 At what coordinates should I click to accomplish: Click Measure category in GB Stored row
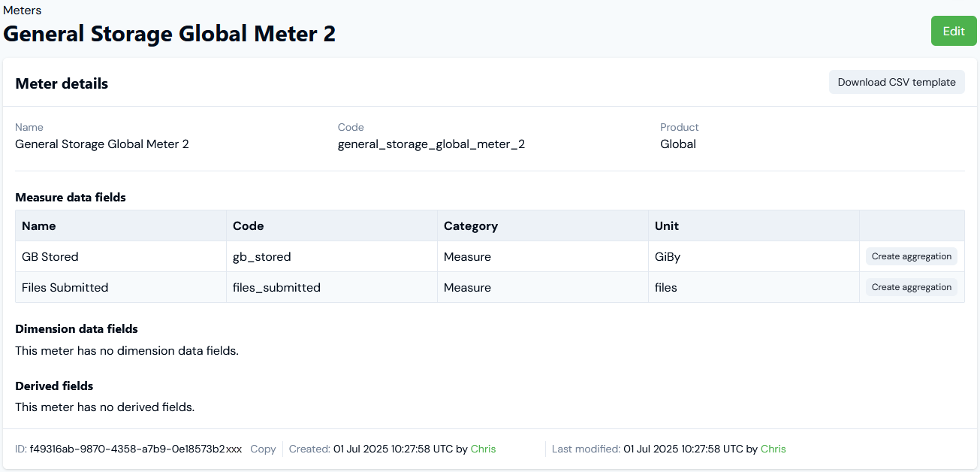tap(542, 256)
